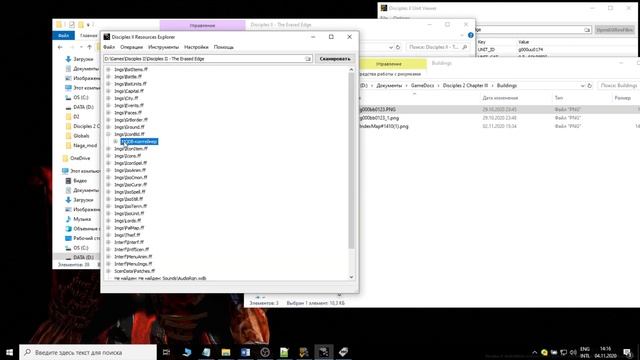Screen dimensions: 640x360
Task: Open File Explorer from the taskbar
Action: 226,352
